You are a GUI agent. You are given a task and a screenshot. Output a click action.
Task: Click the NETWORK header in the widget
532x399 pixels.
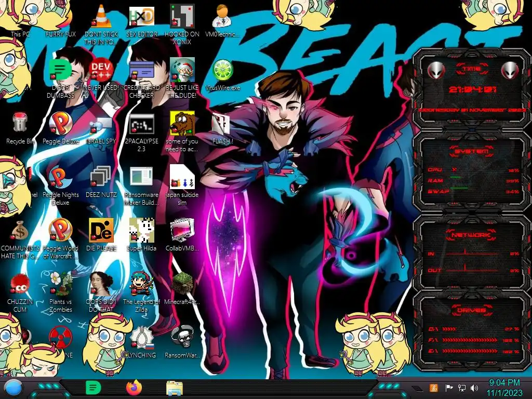click(x=471, y=235)
